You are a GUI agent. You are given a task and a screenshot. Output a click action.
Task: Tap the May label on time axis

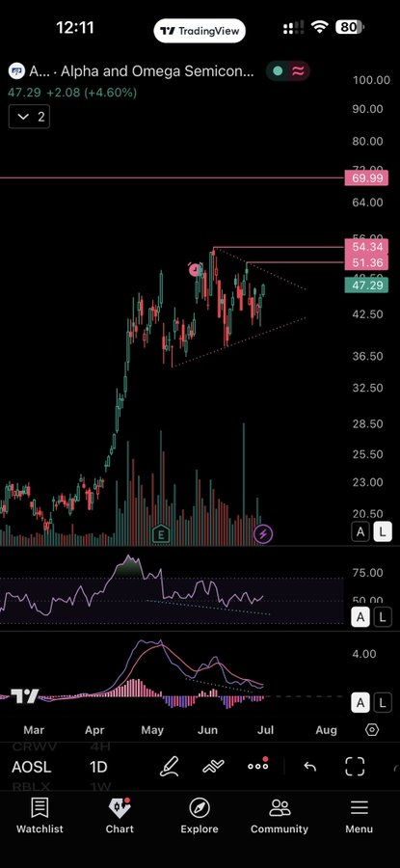pyautogui.click(x=152, y=730)
